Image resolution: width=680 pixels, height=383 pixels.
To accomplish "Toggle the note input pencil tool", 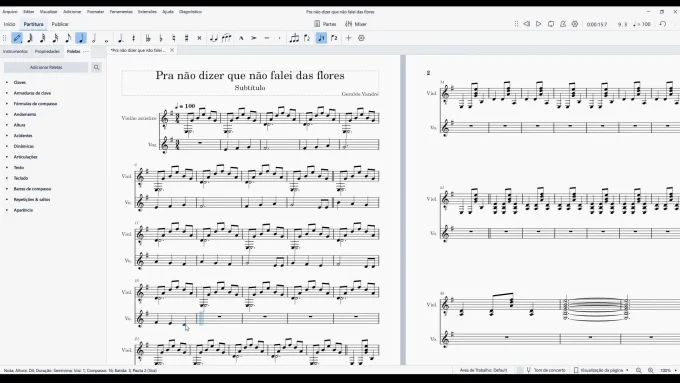I will pos(17,38).
